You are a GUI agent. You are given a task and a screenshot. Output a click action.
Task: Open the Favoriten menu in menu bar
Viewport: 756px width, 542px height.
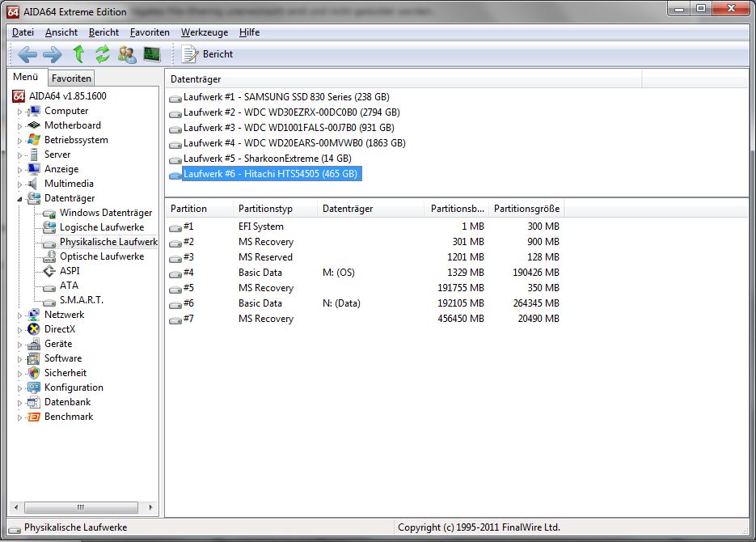150,32
